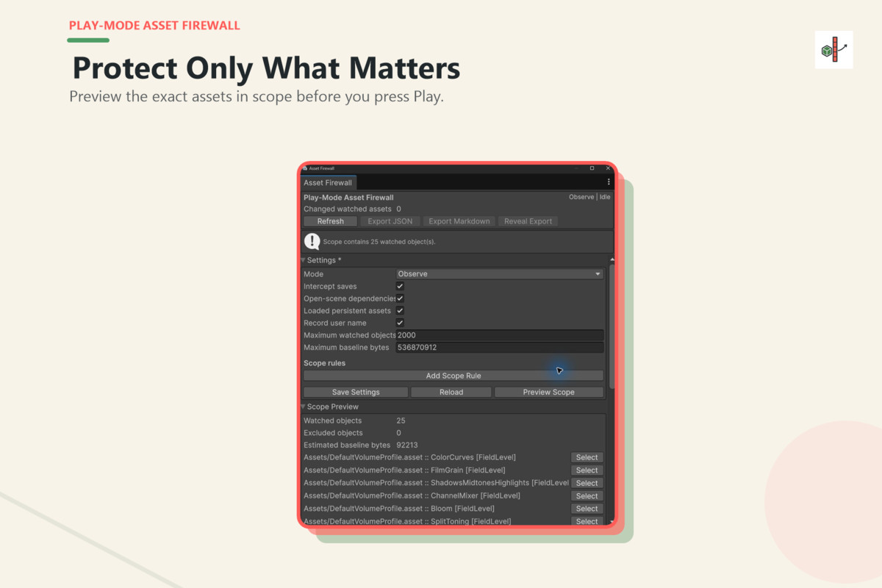The image size is (882, 588).
Task: Click Select for SplitToning entry
Action: coord(587,521)
